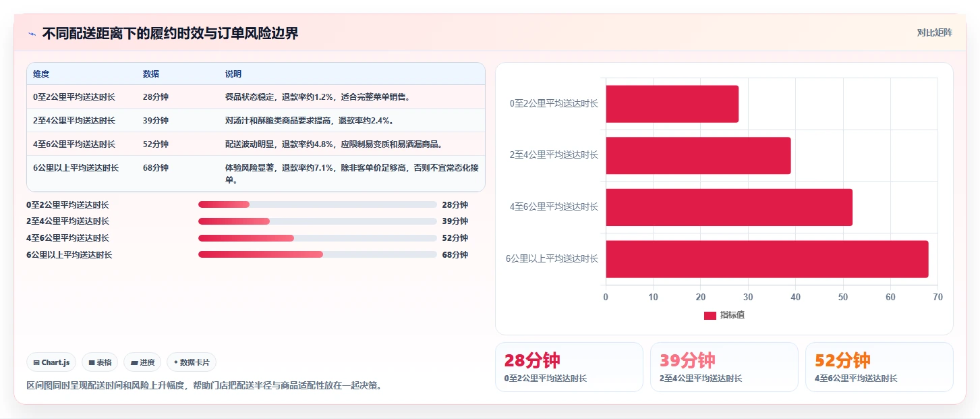
Task: Toggle the 指标值 legend swatch
Action: pos(710,315)
